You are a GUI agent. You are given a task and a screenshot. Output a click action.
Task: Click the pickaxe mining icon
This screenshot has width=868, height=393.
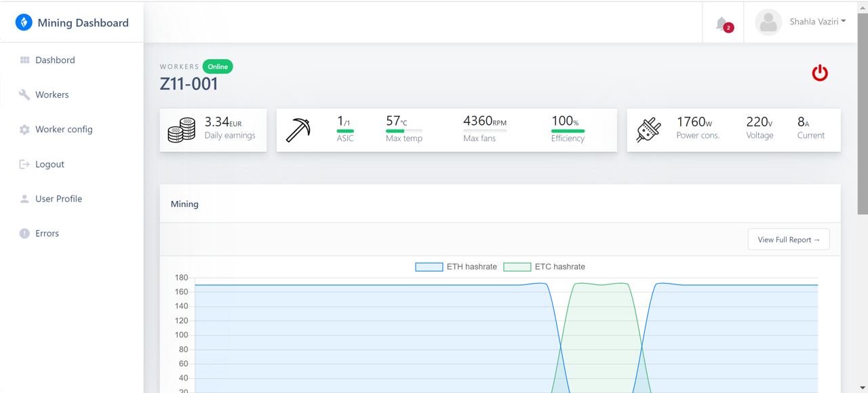[x=298, y=130]
